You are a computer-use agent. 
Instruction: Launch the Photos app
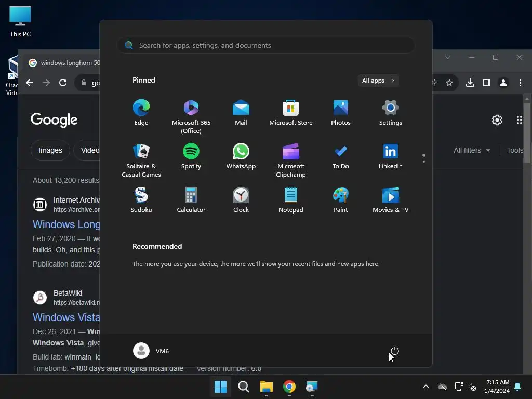click(341, 113)
